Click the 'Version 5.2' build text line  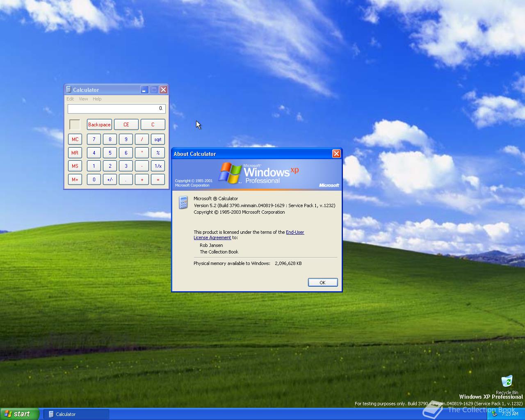point(265,205)
